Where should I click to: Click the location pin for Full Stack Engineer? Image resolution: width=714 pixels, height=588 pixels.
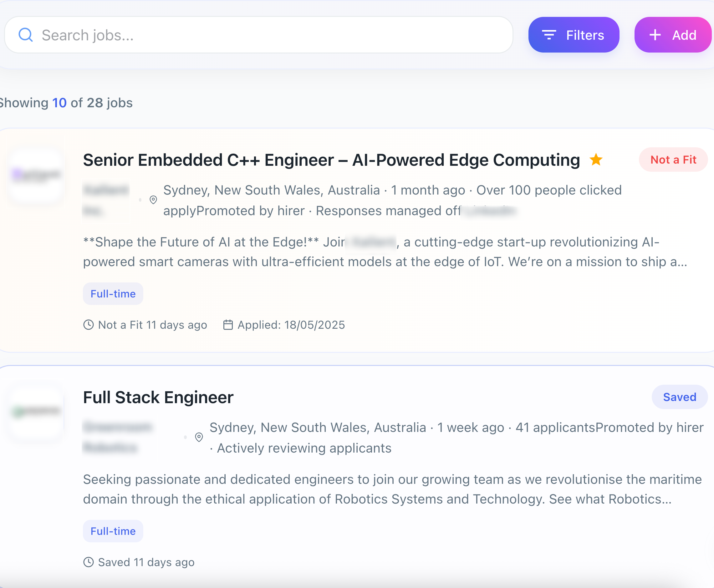click(199, 438)
